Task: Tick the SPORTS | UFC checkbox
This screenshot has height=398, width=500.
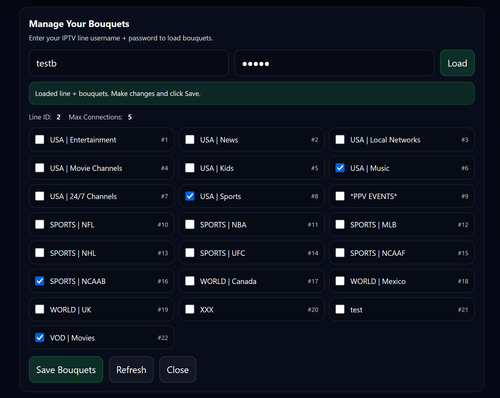Action: 190,253
